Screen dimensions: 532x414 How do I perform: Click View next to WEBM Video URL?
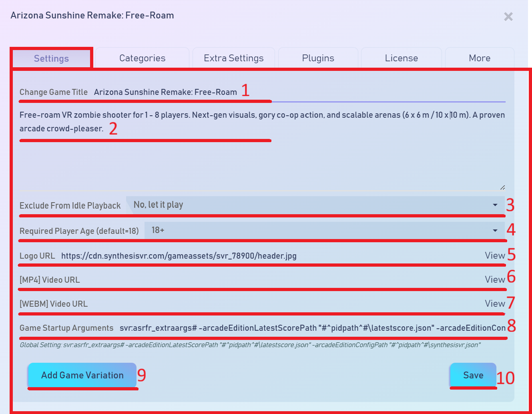coord(495,303)
